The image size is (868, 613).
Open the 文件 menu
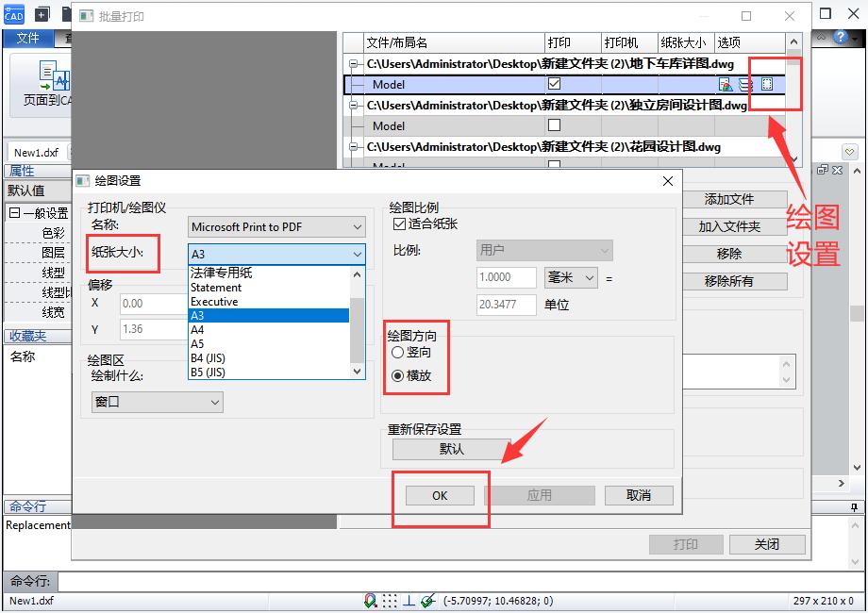pyautogui.click(x=28, y=39)
